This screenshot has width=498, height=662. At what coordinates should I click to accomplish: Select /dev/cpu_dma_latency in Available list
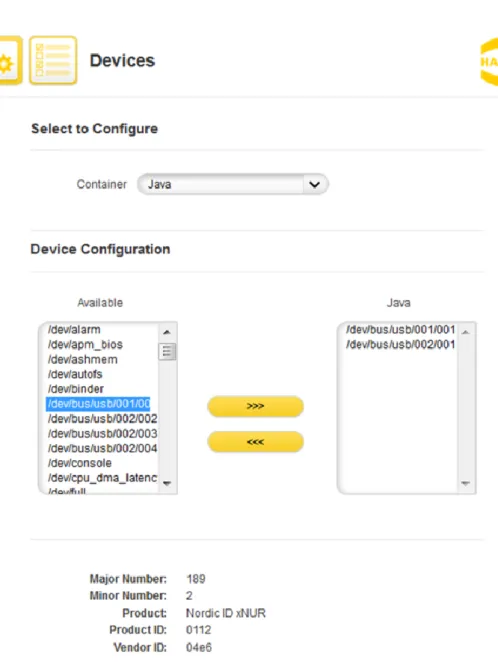click(102, 478)
